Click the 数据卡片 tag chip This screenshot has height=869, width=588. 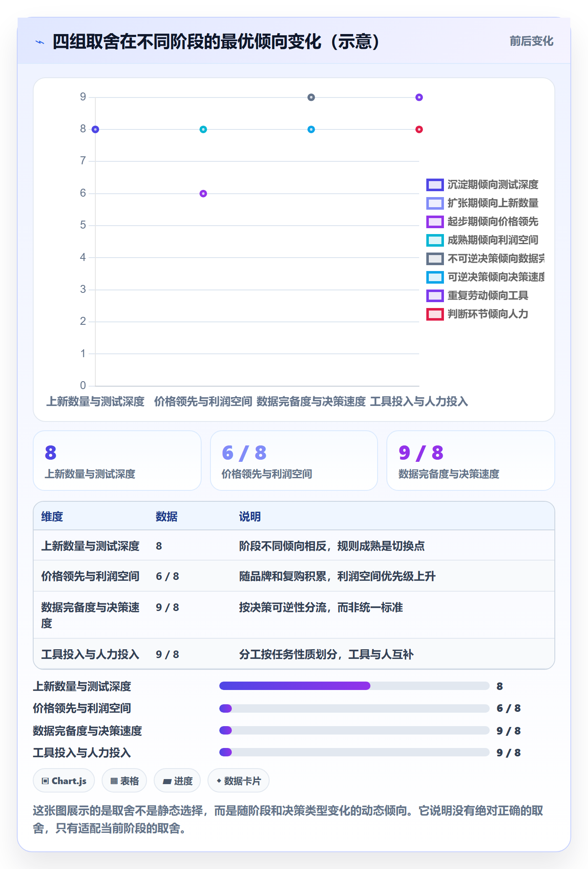[x=239, y=781]
